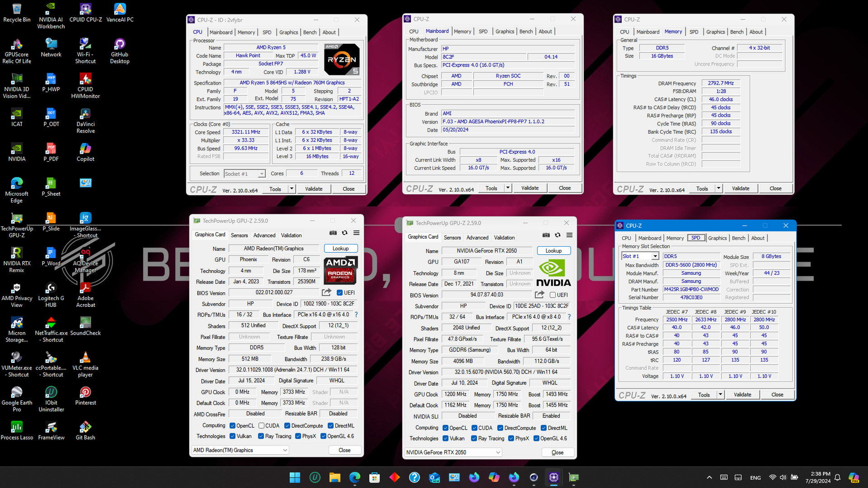Open VLC media player desktop icon

(x=85, y=364)
